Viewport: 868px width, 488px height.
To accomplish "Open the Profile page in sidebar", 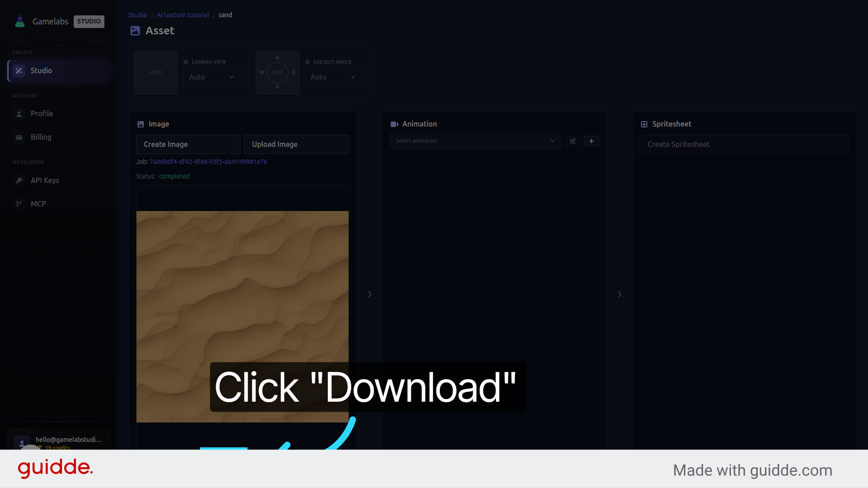I will click(x=59, y=113).
